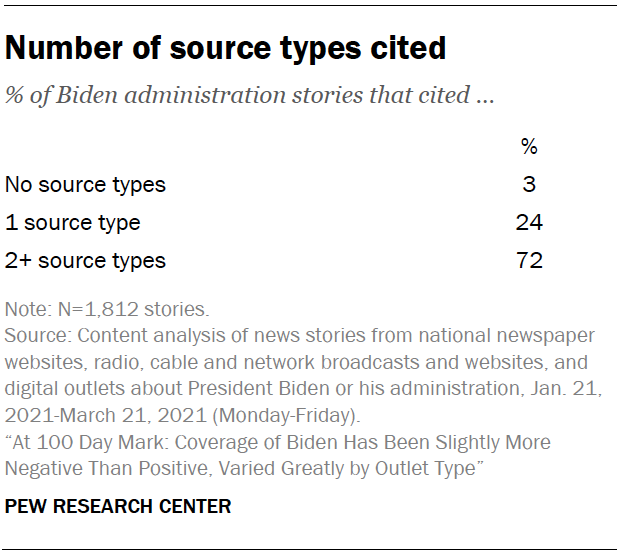Click the value 24 in the table

click(529, 222)
